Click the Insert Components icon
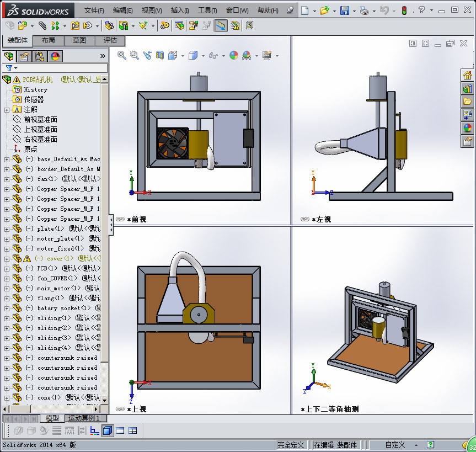 point(22,25)
